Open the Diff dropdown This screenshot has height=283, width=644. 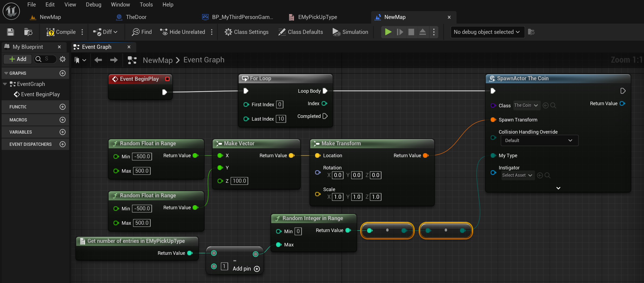tap(105, 32)
